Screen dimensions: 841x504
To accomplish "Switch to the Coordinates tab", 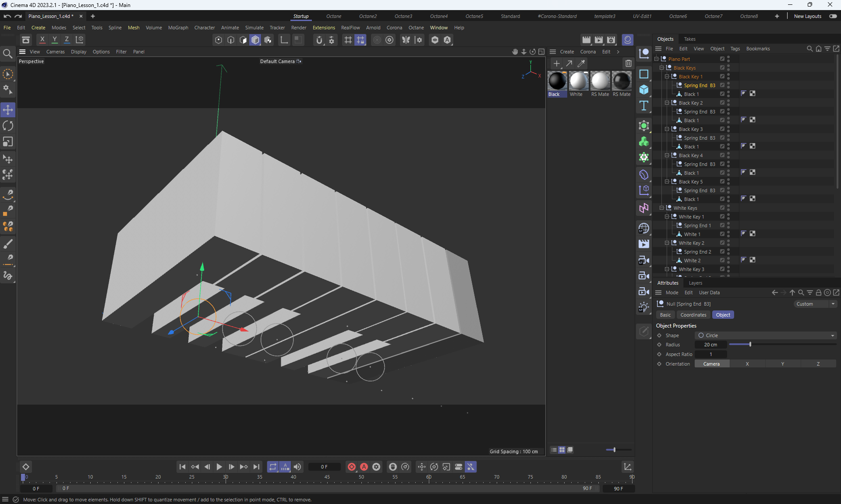I will 693,315.
